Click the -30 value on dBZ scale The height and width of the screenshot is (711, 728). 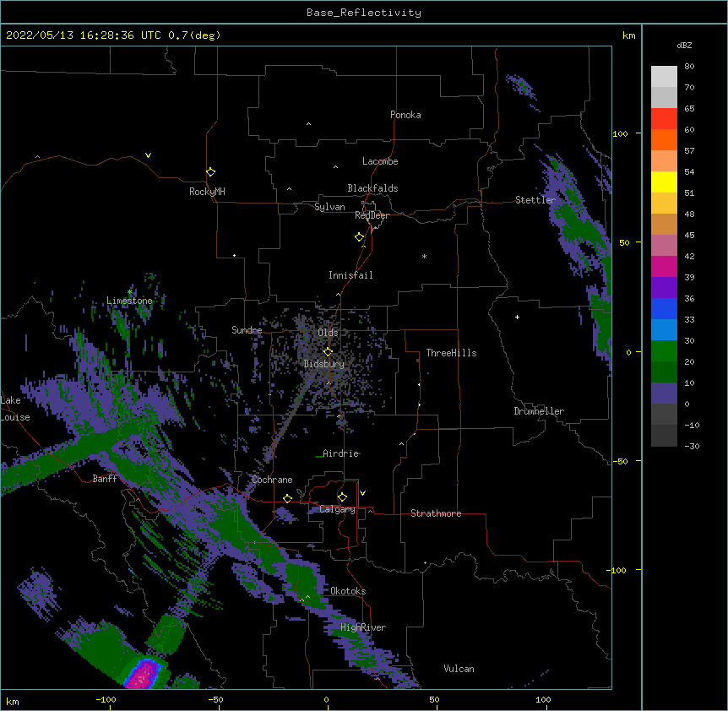pyautogui.click(x=692, y=446)
